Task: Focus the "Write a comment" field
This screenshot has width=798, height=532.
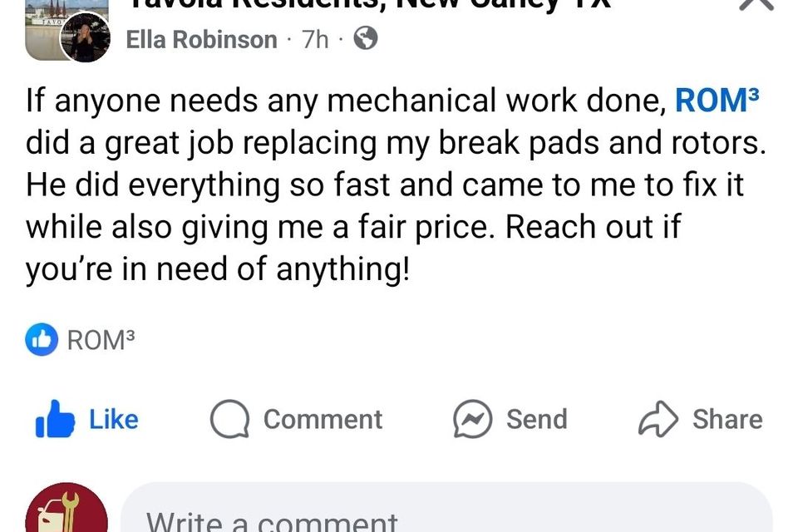Action: pyautogui.click(x=446, y=514)
